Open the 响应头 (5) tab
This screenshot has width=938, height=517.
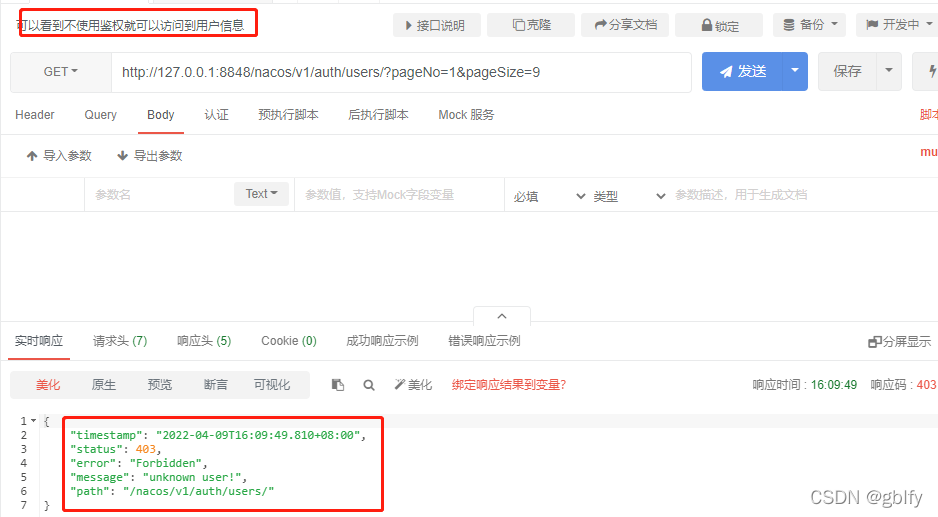[x=204, y=341]
